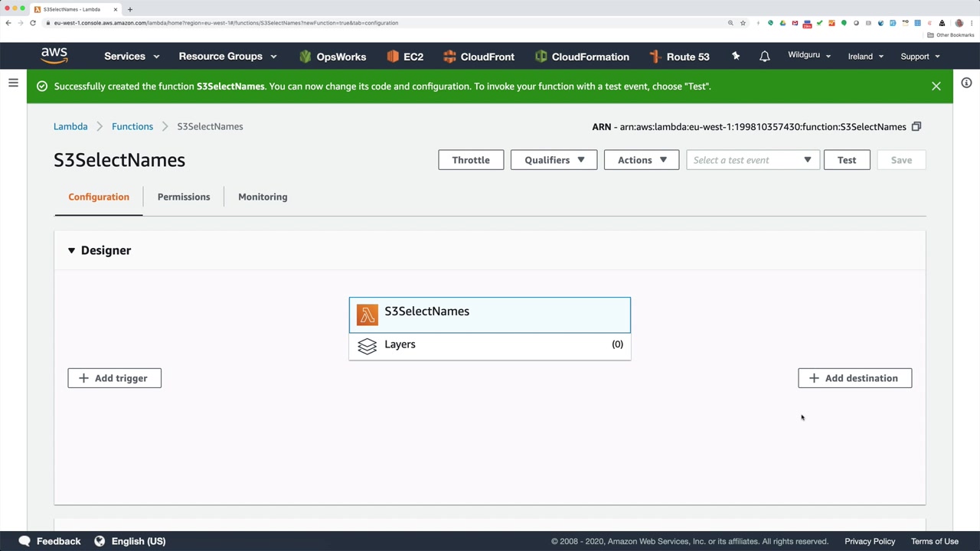The width and height of the screenshot is (980, 551).
Task: Change language via English (US) globe
Action: pyautogui.click(x=130, y=541)
